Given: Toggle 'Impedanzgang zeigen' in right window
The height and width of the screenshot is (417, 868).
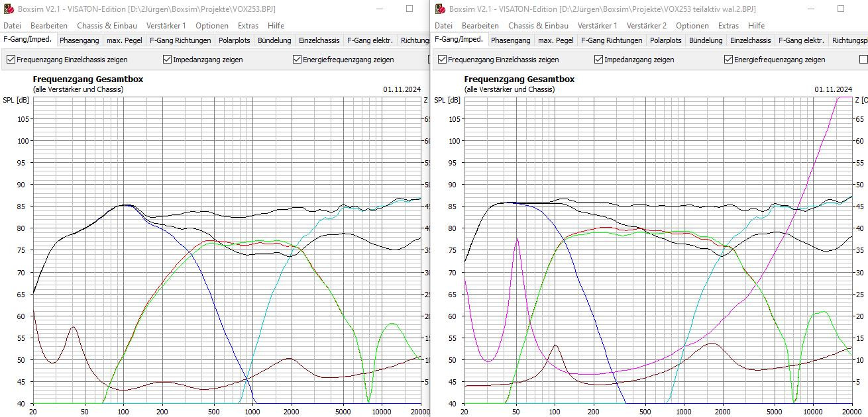Looking at the screenshot, I should 599,60.
